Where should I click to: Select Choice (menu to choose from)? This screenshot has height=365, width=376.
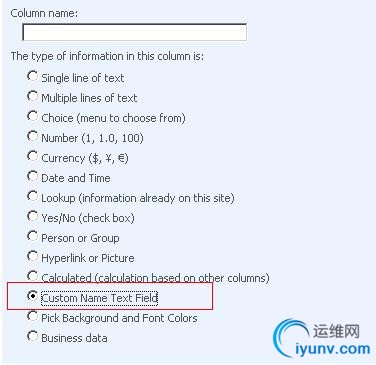[x=32, y=116]
